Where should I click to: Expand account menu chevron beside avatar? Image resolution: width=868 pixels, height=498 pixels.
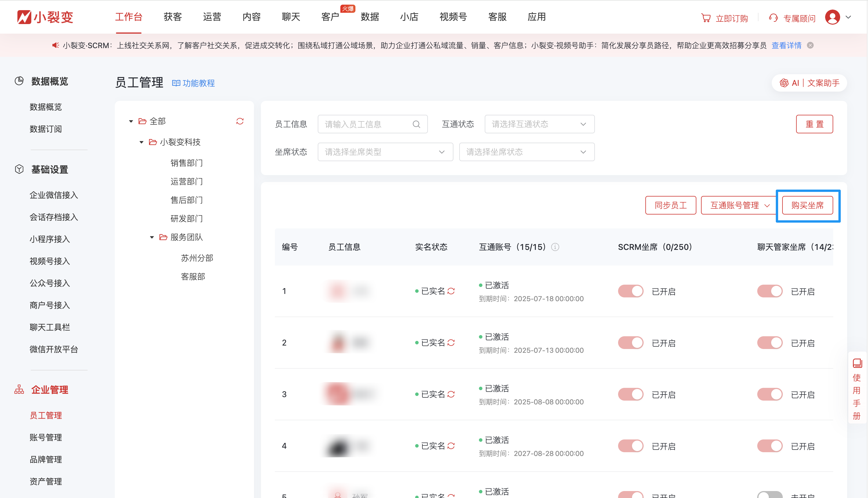click(849, 17)
